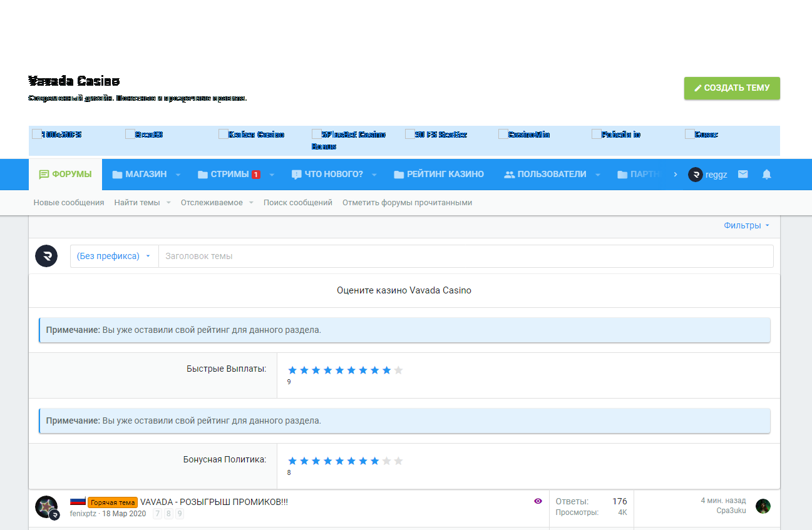
Task: Open the notifications bell icon
Action: 766,175
